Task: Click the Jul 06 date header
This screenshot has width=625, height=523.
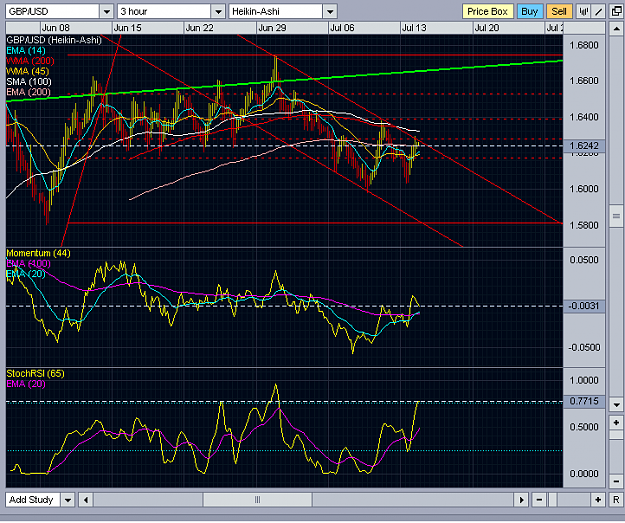Action: pyautogui.click(x=342, y=28)
